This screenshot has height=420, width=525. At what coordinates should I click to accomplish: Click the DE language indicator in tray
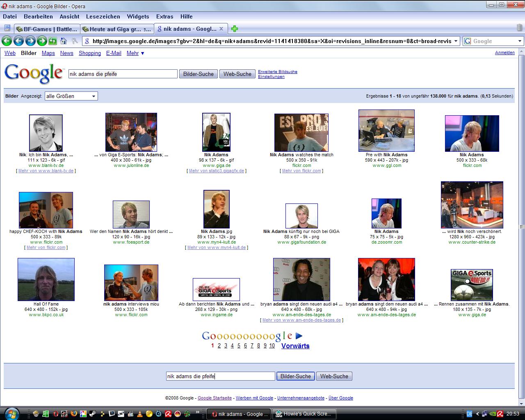(x=469, y=414)
